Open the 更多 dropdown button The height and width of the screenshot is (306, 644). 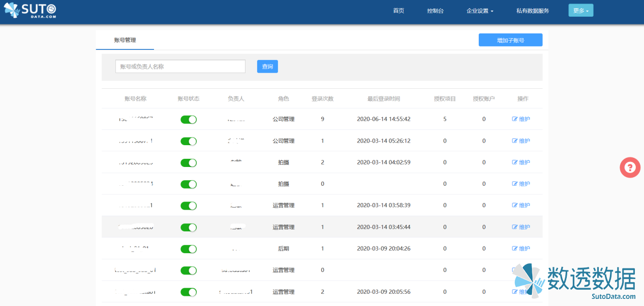(580, 11)
